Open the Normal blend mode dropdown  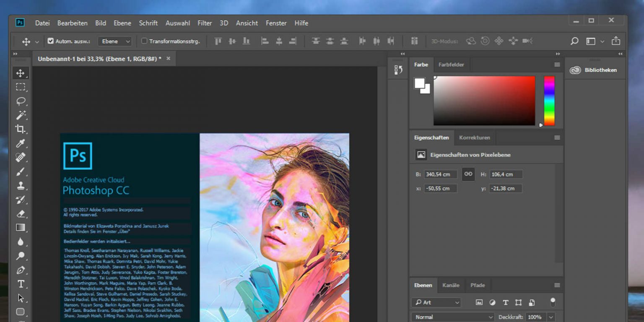[453, 317]
